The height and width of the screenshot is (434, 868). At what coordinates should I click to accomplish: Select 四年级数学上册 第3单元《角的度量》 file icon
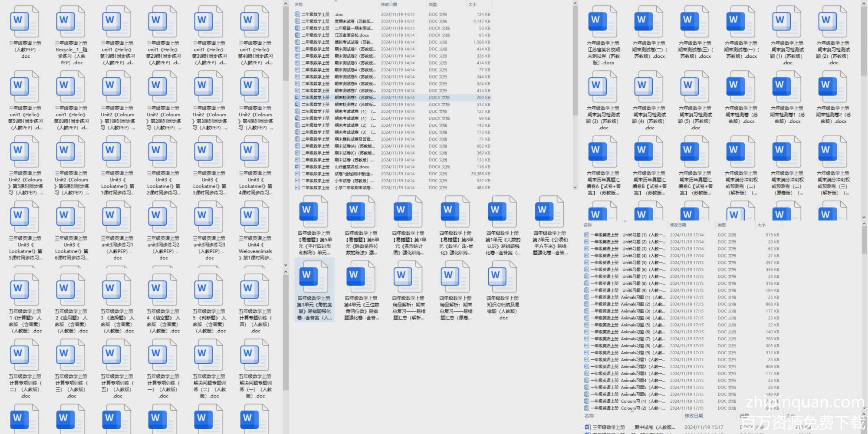[x=314, y=277]
